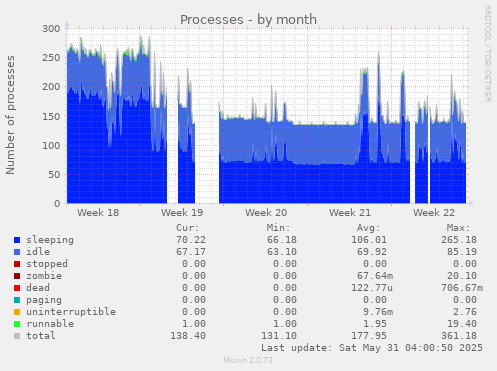
Task: Click the 'Week 22' axis label
Action: click(434, 213)
